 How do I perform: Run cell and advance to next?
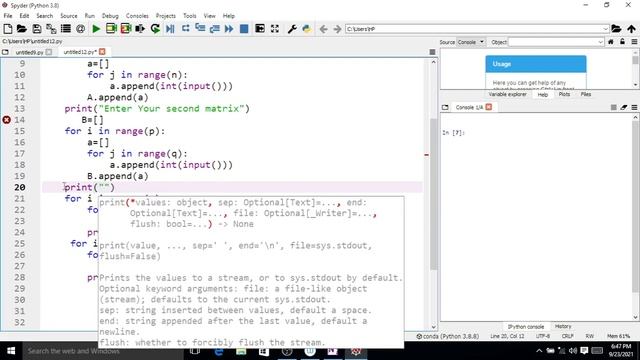126,29
